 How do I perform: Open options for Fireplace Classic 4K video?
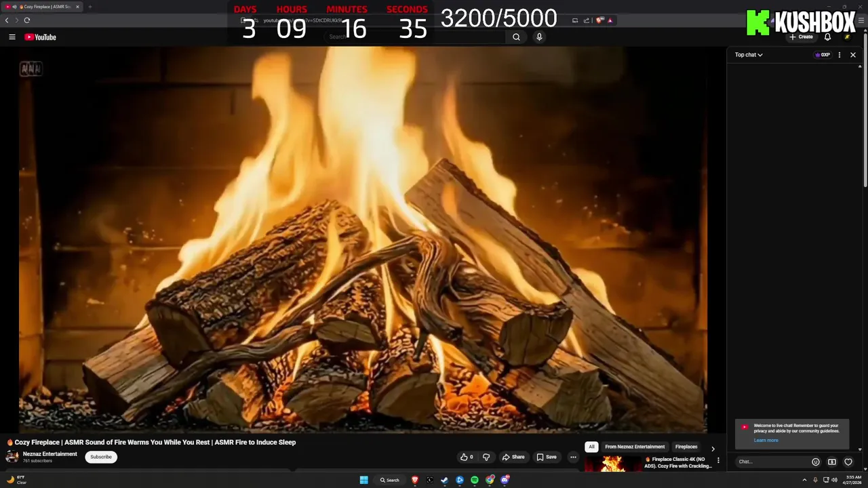[718, 460]
